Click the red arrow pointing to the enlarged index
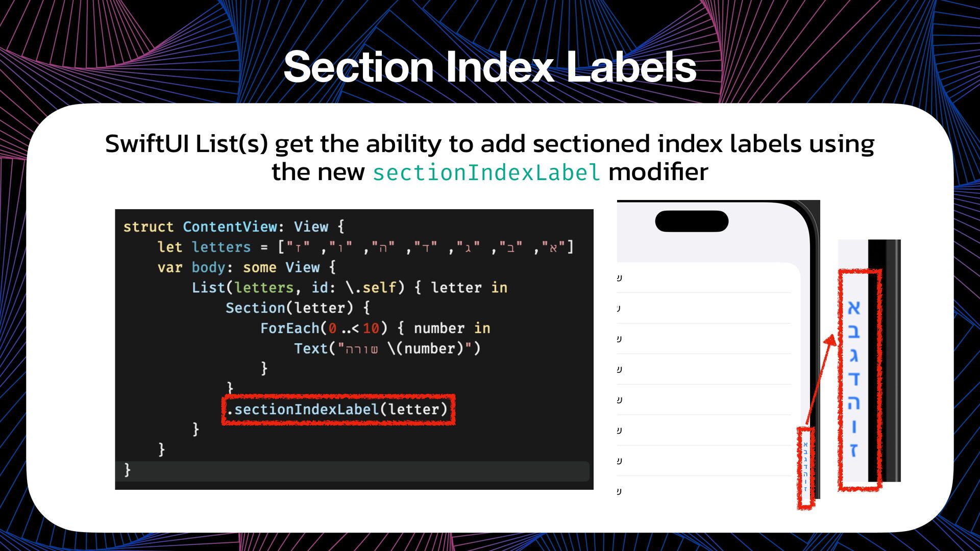 tap(820, 380)
